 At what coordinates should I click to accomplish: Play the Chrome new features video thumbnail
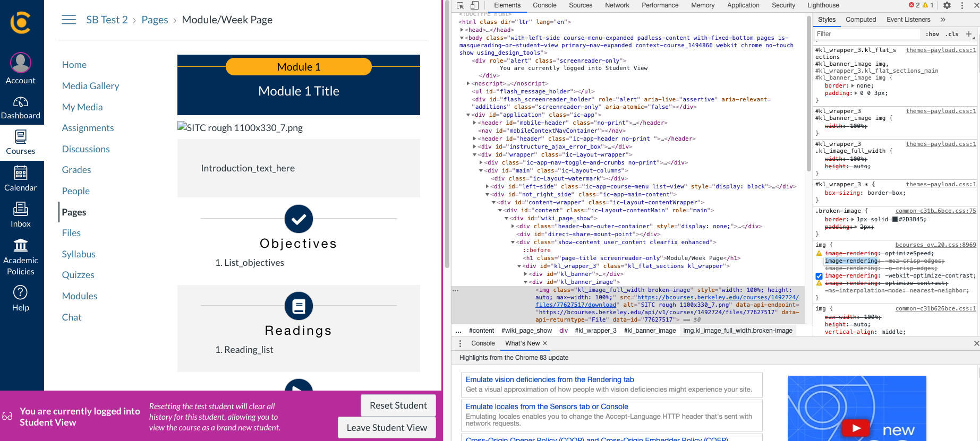(x=856, y=428)
